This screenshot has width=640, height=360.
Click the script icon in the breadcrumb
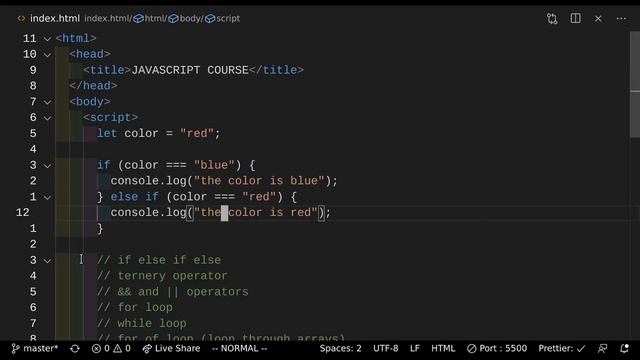(210, 18)
